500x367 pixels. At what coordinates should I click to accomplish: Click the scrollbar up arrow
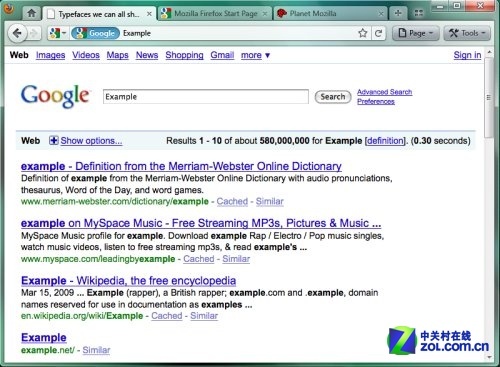point(489,52)
